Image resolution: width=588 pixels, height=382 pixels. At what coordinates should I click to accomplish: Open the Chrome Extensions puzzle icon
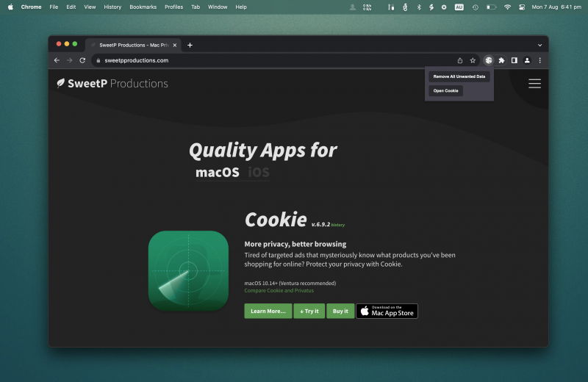501,60
